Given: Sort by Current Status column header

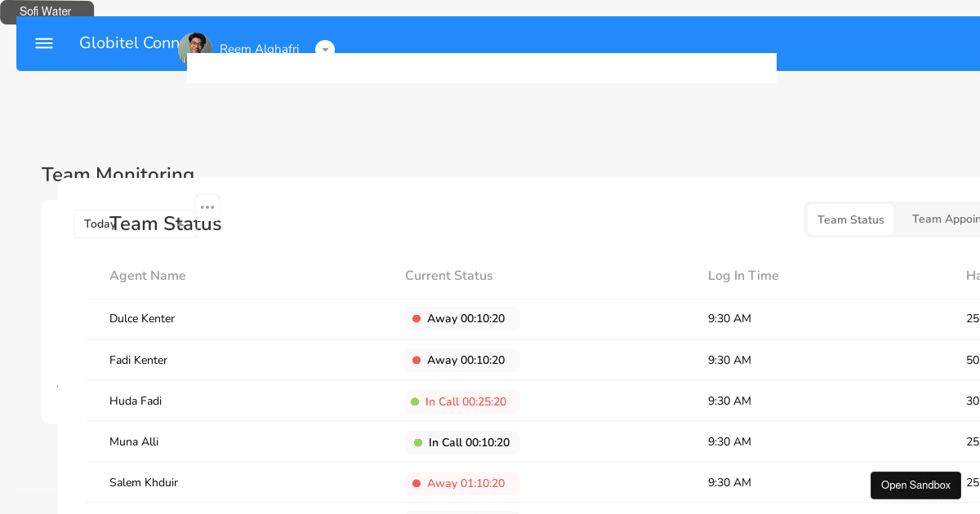Looking at the screenshot, I should point(449,276).
